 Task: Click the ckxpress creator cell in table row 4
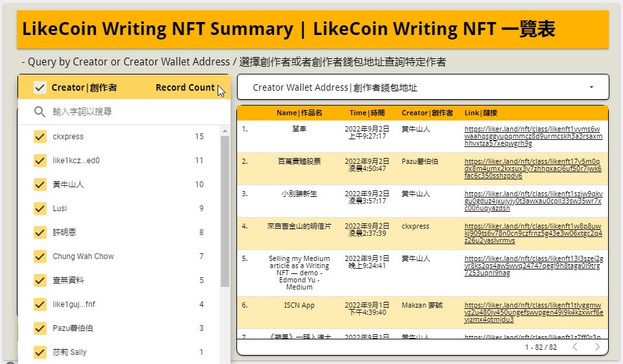(x=415, y=226)
